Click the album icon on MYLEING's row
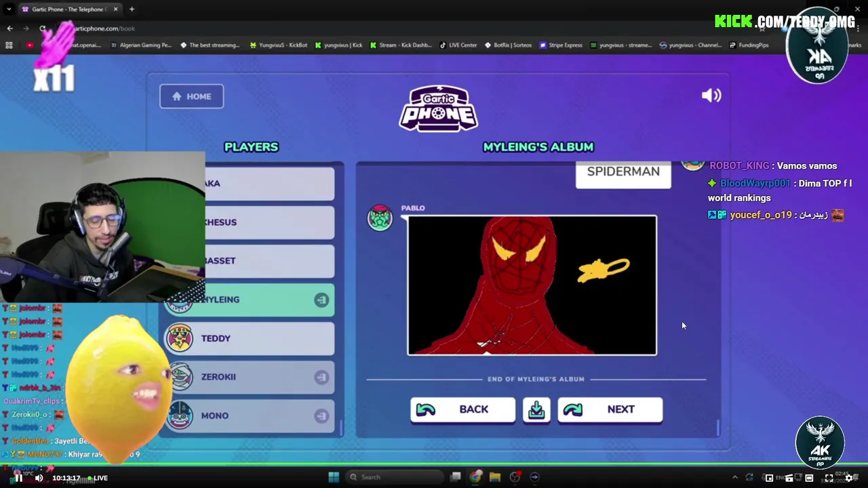 [321, 300]
